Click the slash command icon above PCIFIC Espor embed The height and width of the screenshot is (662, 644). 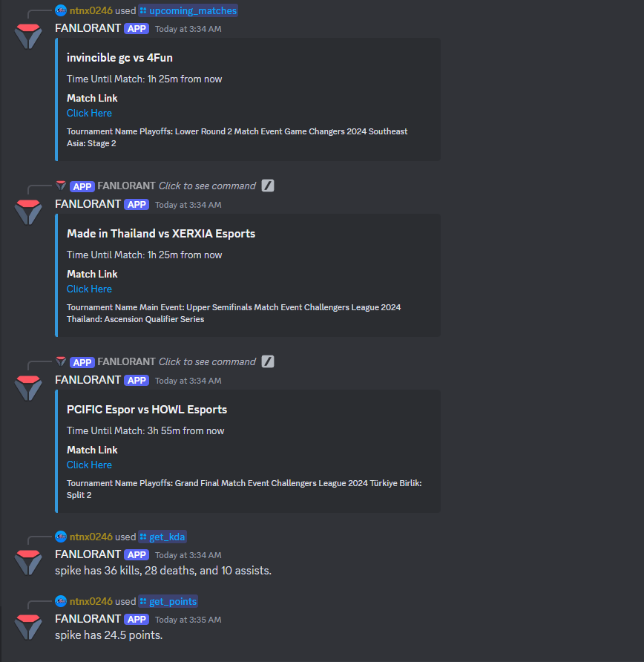click(x=268, y=361)
